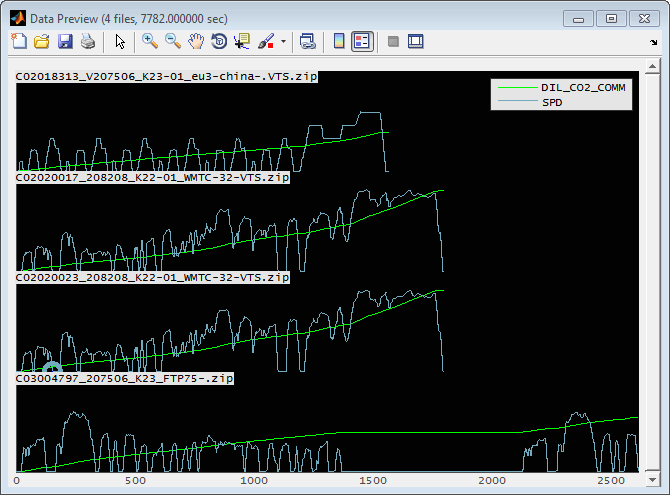The image size is (670, 495).
Task: Click the Link Plot icon
Action: (307, 41)
